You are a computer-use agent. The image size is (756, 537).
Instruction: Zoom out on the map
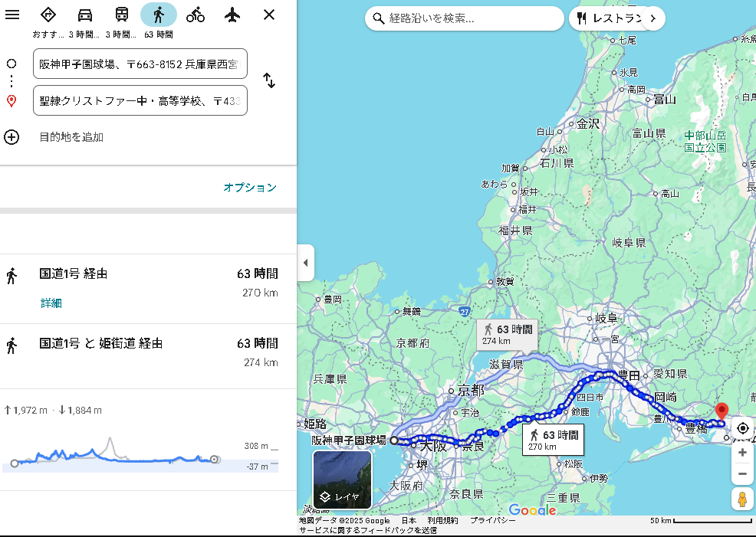(742, 474)
